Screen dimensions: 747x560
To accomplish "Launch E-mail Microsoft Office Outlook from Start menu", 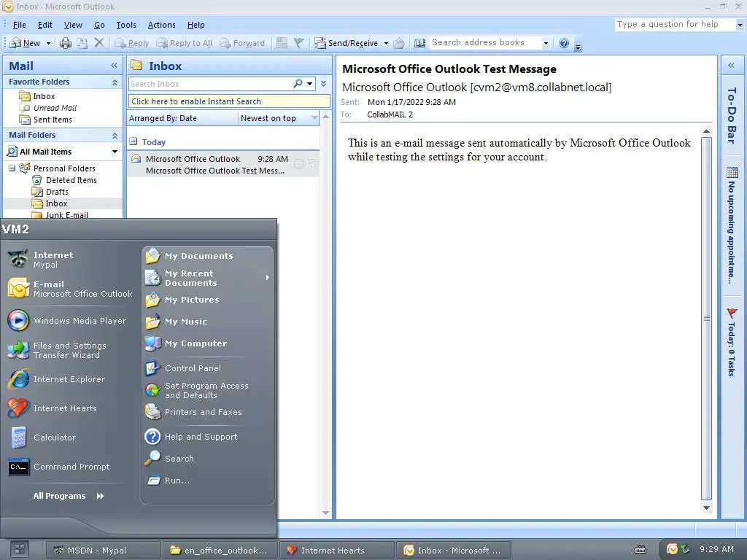I will (69, 289).
